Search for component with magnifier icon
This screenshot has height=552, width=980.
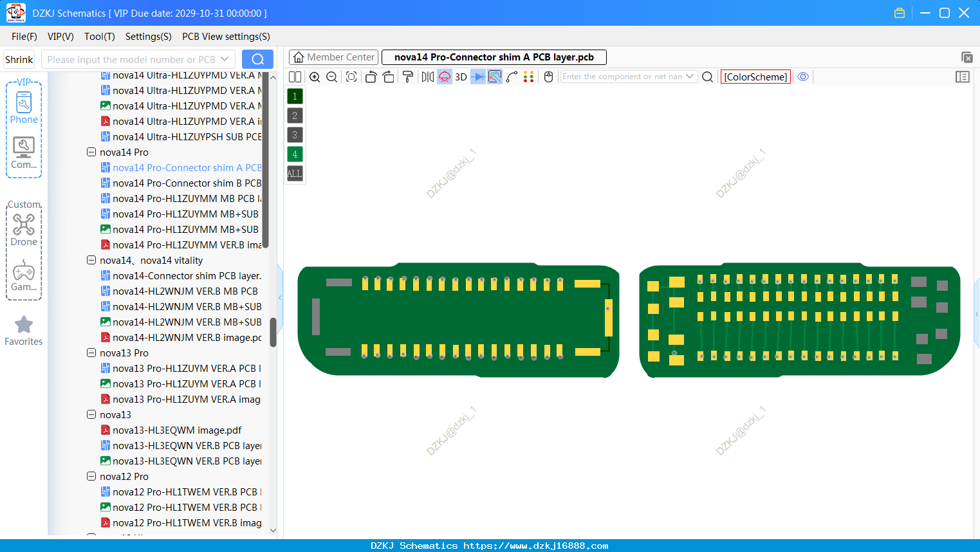pyautogui.click(x=707, y=77)
